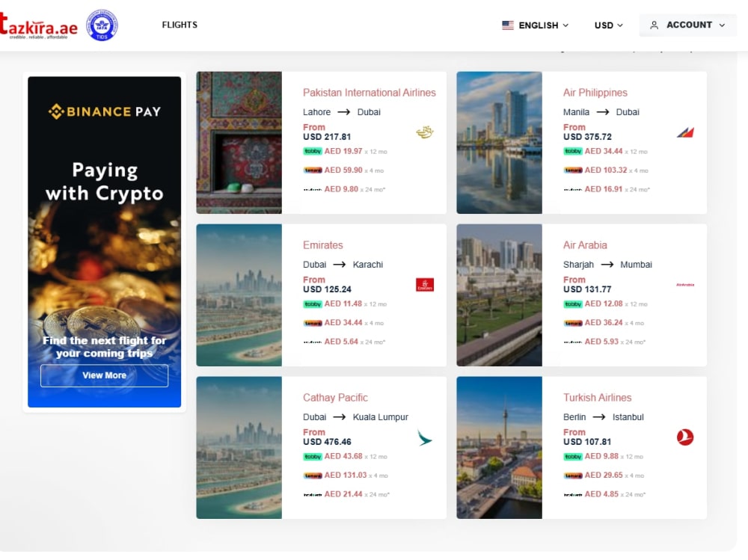Viewport: 748px width, 560px height.
Task: Click the USD 125.24 price
Action: point(327,289)
